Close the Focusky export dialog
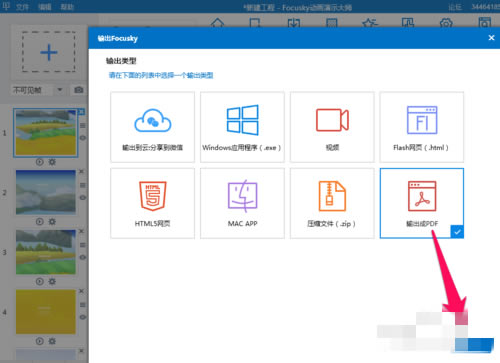Screen dimensions: 500x363 (x=491, y=38)
